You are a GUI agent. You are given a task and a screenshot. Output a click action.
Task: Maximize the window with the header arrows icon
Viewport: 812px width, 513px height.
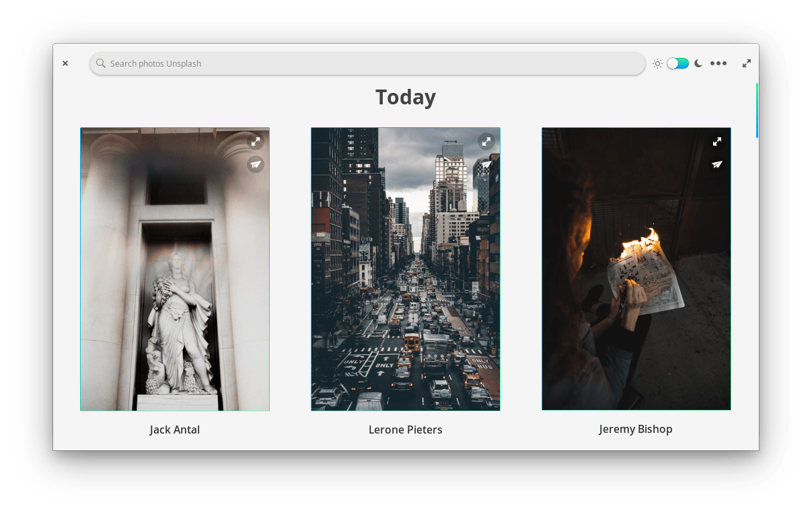747,63
